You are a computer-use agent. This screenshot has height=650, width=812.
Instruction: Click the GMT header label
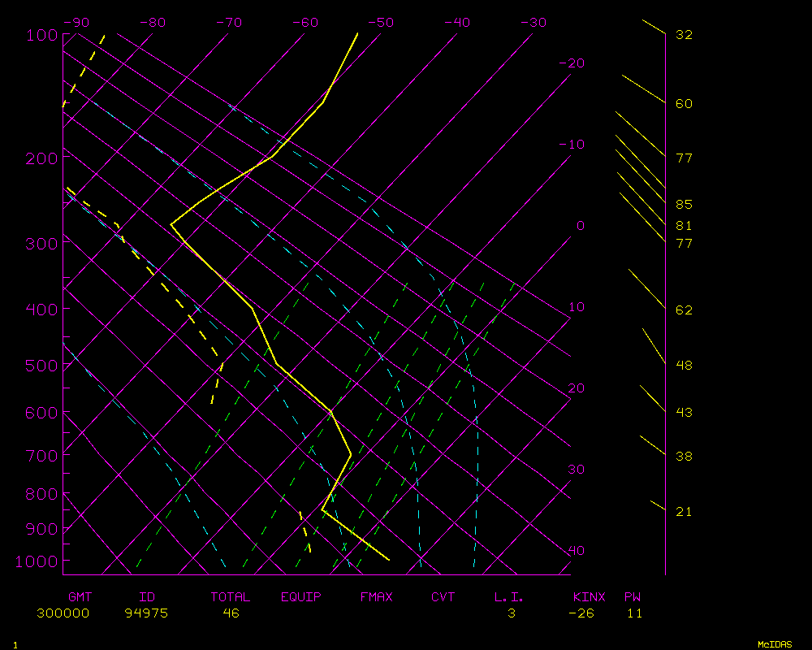pos(80,597)
